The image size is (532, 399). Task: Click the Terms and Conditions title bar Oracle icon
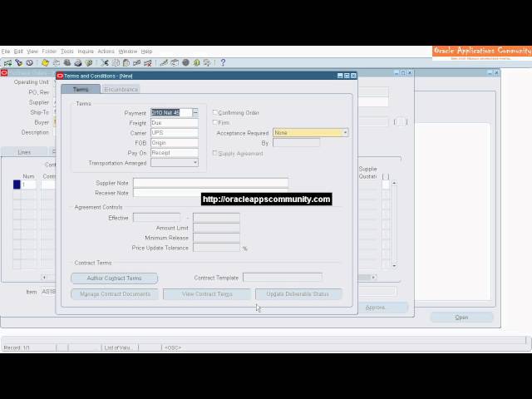pos(60,76)
